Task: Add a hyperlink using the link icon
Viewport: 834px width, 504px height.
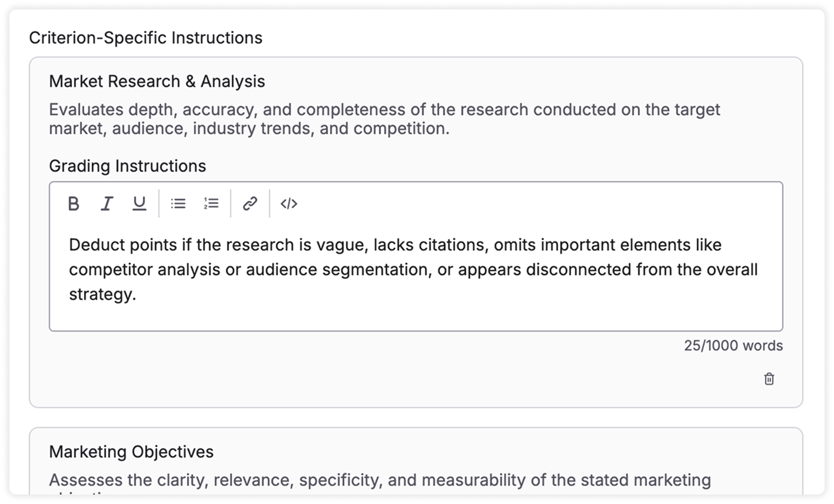Action: coord(250,203)
